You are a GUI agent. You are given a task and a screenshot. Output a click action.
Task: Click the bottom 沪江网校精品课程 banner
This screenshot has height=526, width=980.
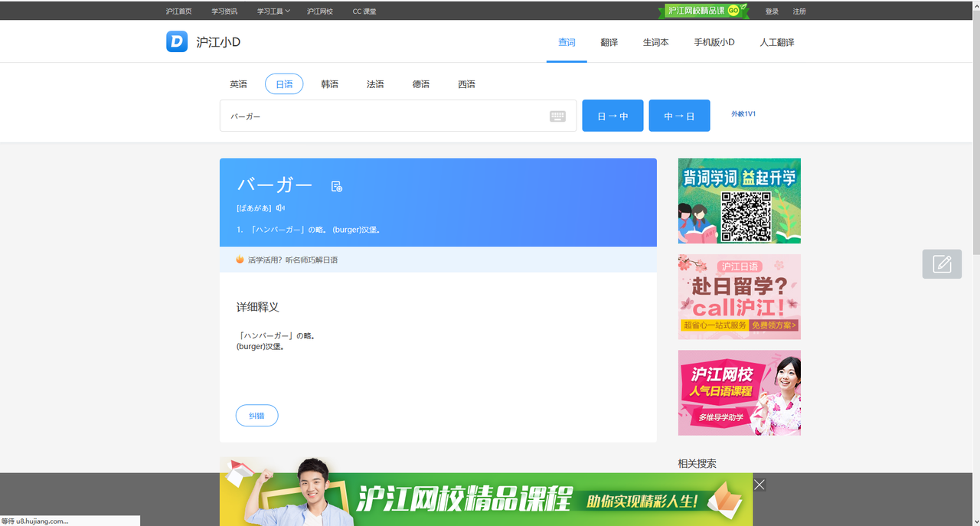[486, 492]
